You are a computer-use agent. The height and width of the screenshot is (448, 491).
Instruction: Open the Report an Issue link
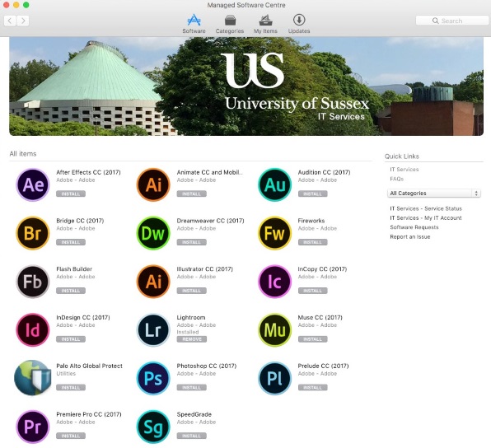point(410,237)
